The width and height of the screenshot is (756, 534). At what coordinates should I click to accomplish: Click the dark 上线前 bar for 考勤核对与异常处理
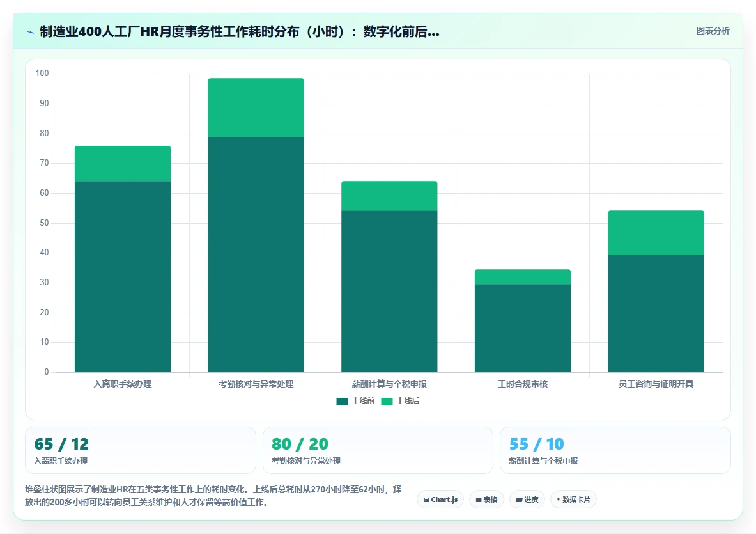[x=256, y=255]
